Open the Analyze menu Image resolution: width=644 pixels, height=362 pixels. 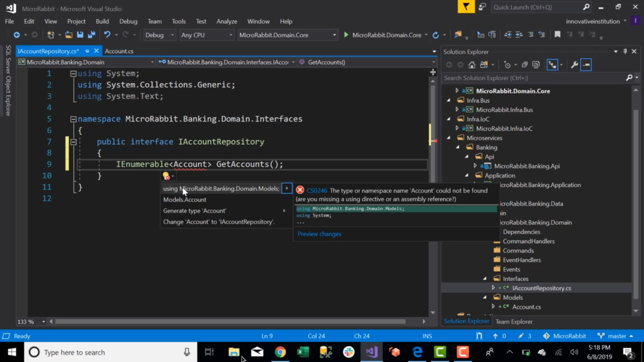[x=226, y=21]
